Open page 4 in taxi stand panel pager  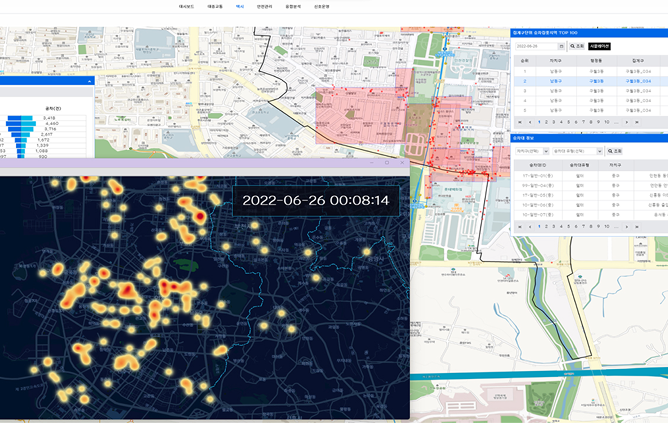click(561, 227)
